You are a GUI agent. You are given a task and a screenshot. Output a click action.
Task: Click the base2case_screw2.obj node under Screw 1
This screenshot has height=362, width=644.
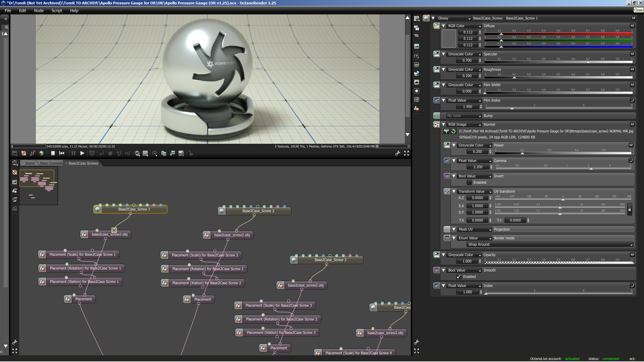[109, 235]
